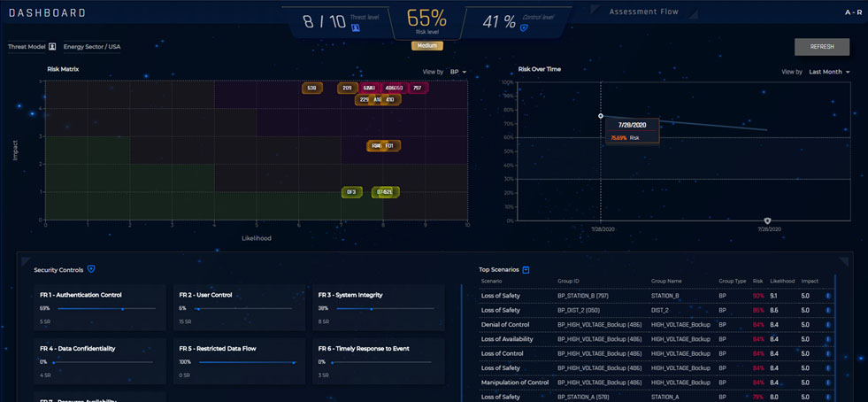
Task: Open the A - R user menu
Action: pyautogui.click(x=853, y=12)
